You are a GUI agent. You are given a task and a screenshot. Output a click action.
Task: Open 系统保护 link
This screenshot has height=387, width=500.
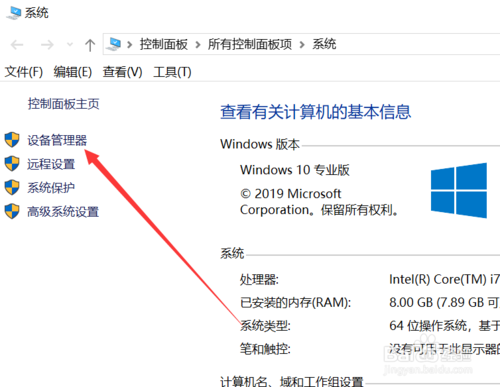point(51,188)
